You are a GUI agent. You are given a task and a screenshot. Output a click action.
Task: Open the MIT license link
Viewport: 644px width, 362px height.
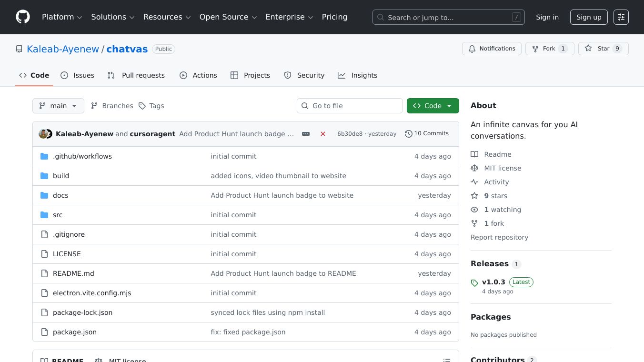click(x=502, y=168)
